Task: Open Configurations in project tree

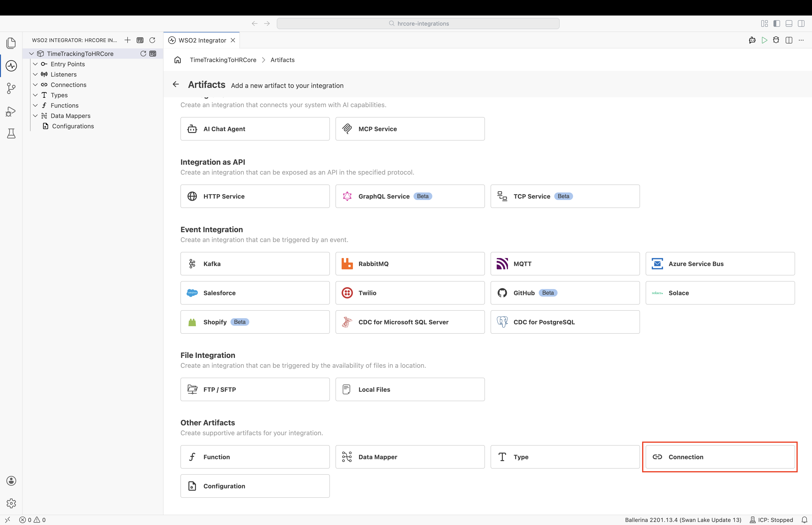Action: (73, 126)
